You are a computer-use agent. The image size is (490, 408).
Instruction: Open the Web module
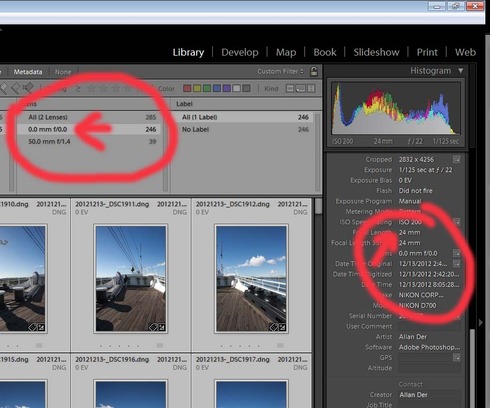coord(465,52)
